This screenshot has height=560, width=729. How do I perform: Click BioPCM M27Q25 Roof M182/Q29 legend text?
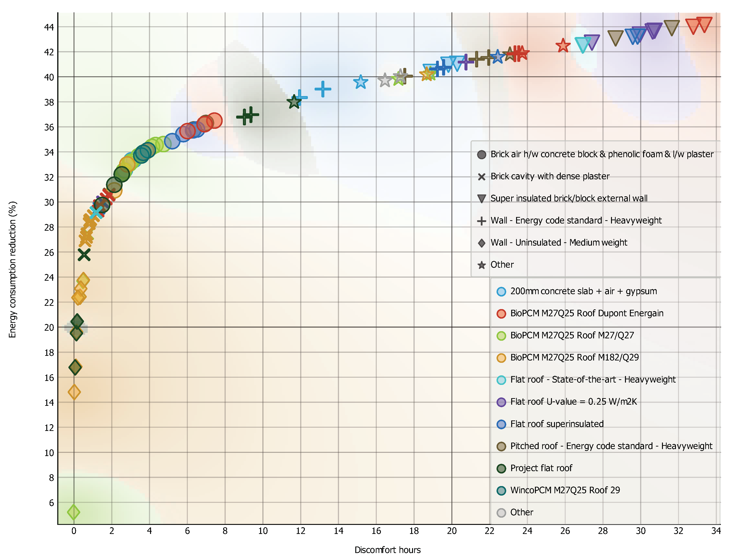pos(574,357)
